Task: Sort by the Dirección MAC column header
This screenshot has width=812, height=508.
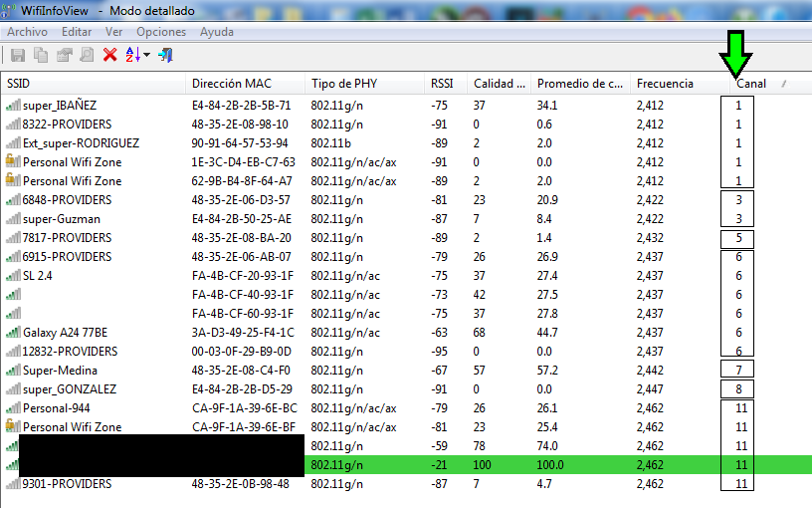Action: [x=230, y=84]
